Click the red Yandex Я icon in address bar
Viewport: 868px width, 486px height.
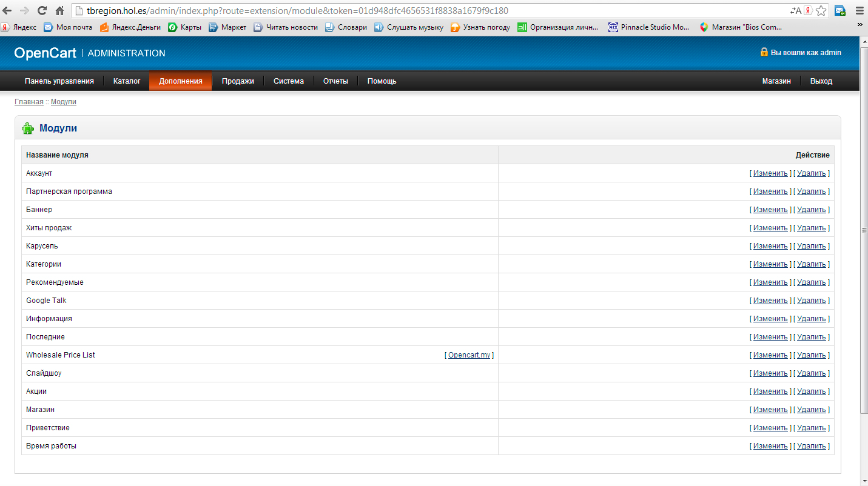point(808,10)
